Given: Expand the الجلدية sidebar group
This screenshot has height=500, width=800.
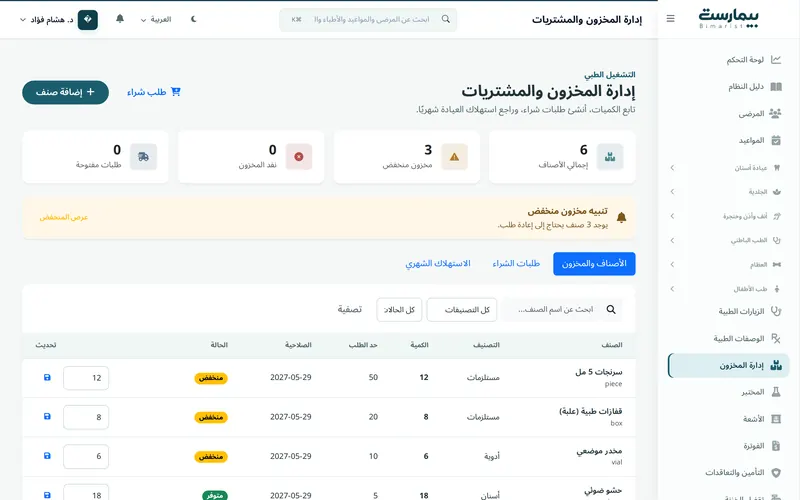Looking at the screenshot, I should [672, 192].
